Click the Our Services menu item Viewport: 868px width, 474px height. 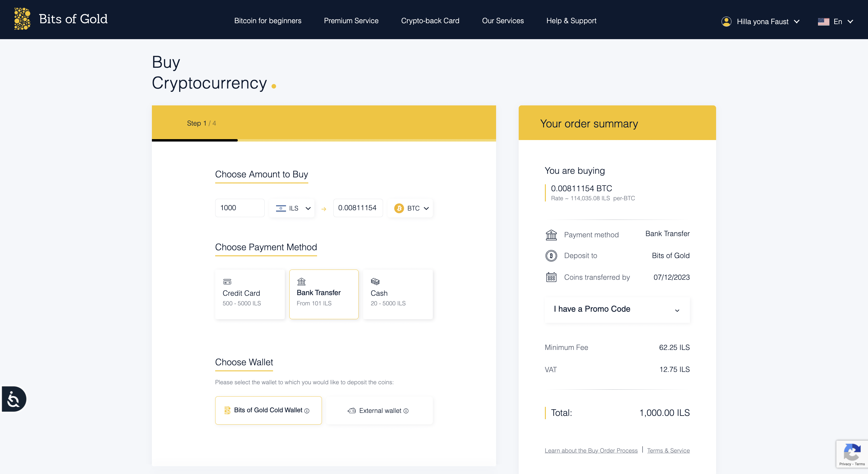(503, 20)
